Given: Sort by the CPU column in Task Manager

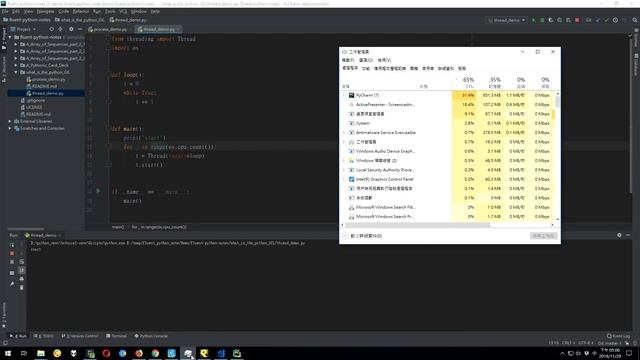Looking at the screenshot, I should click(464, 82).
